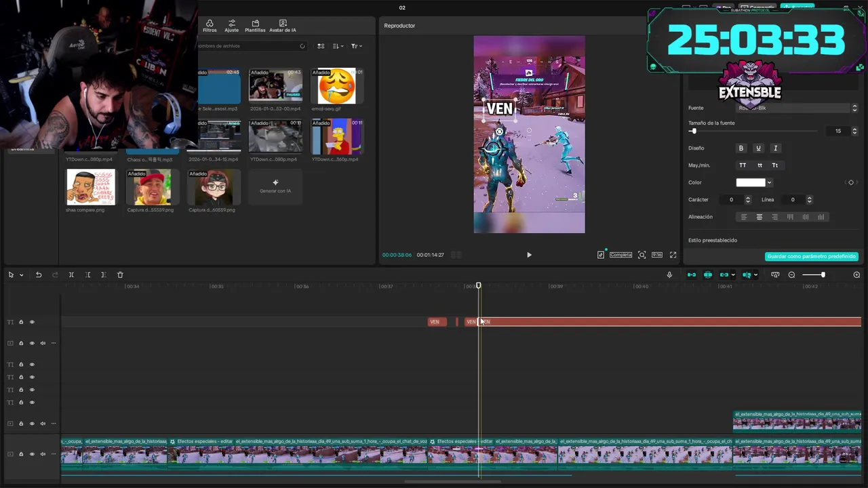Click the Completa quality button

[620, 255]
